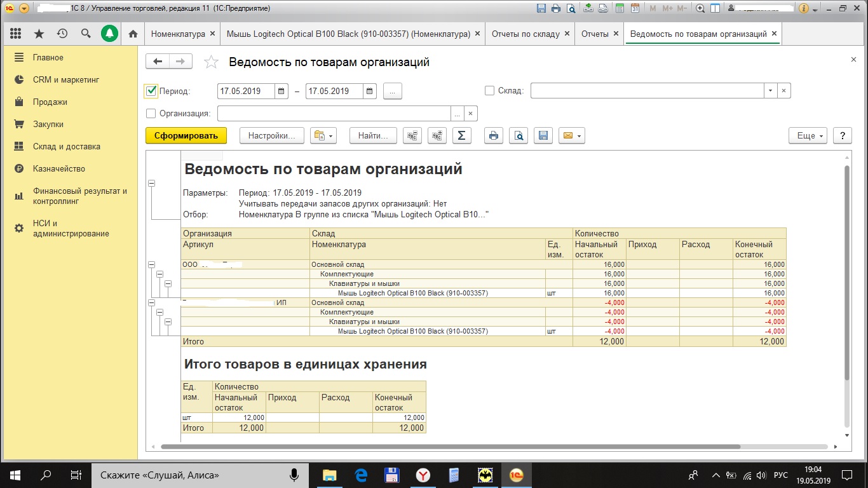Screen dimensions: 868x488
Task: Navigate forward with the right arrow
Action: [x=180, y=62]
